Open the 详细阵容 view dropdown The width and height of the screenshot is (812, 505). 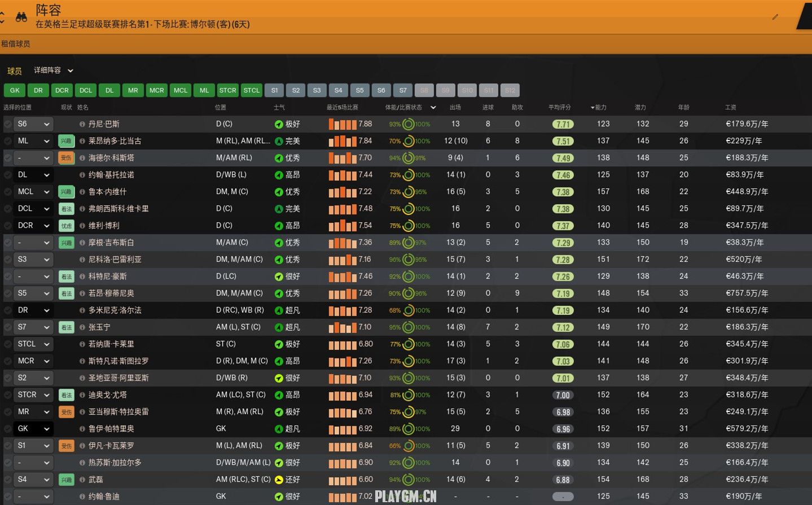point(54,71)
